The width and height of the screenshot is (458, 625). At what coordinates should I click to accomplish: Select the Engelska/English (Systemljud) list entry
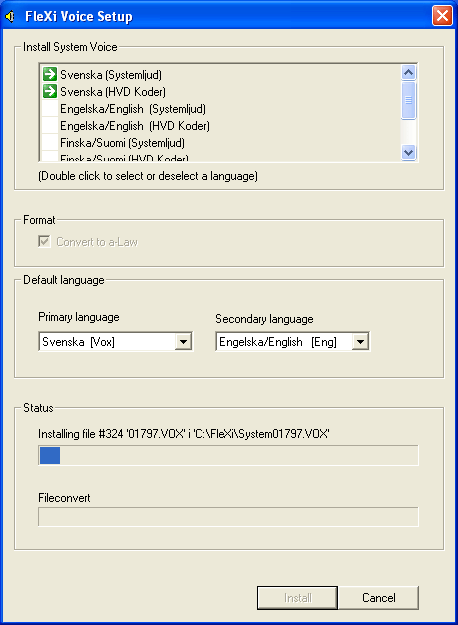coord(133,108)
